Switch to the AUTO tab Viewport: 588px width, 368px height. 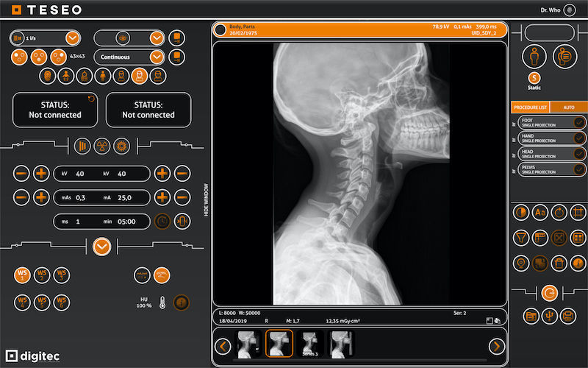point(568,107)
